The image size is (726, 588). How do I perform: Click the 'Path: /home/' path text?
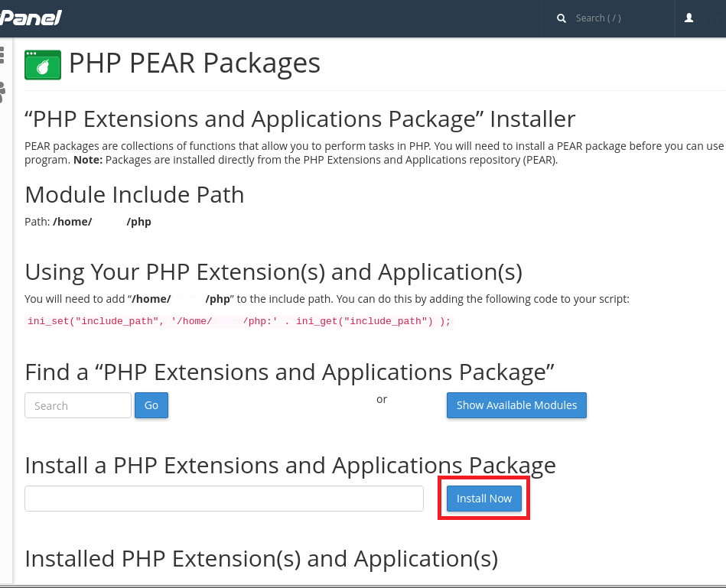click(x=88, y=222)
